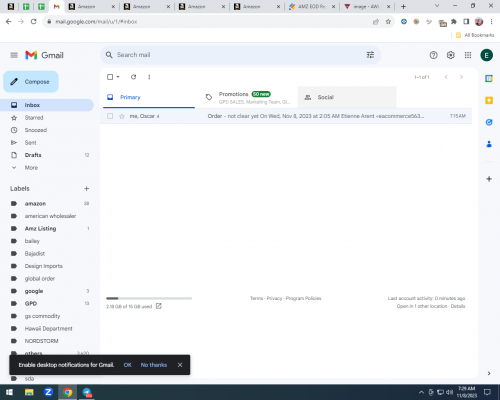Switch to Promotions tab

click(x=247, y=97)
